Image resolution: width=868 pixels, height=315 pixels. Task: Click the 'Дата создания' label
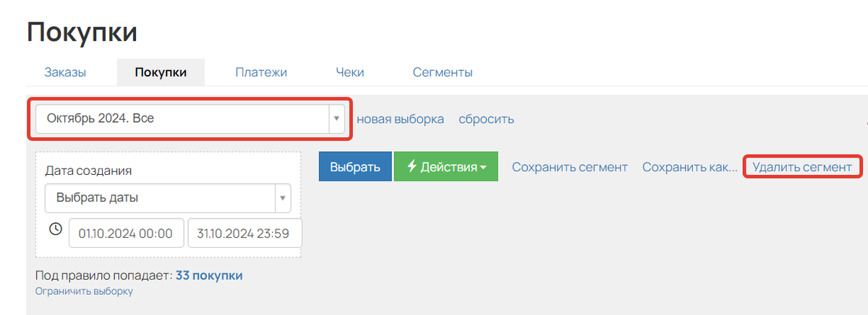tap(88, 171)
